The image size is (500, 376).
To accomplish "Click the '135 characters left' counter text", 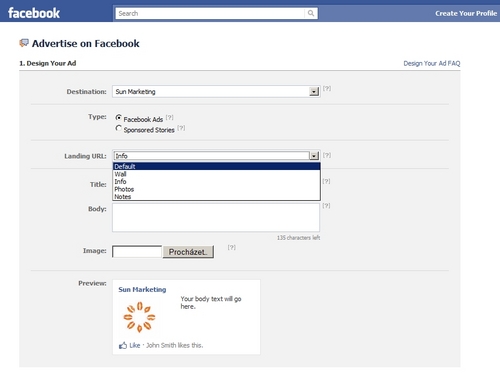I will pyautogui.click(x=298, y=238).
